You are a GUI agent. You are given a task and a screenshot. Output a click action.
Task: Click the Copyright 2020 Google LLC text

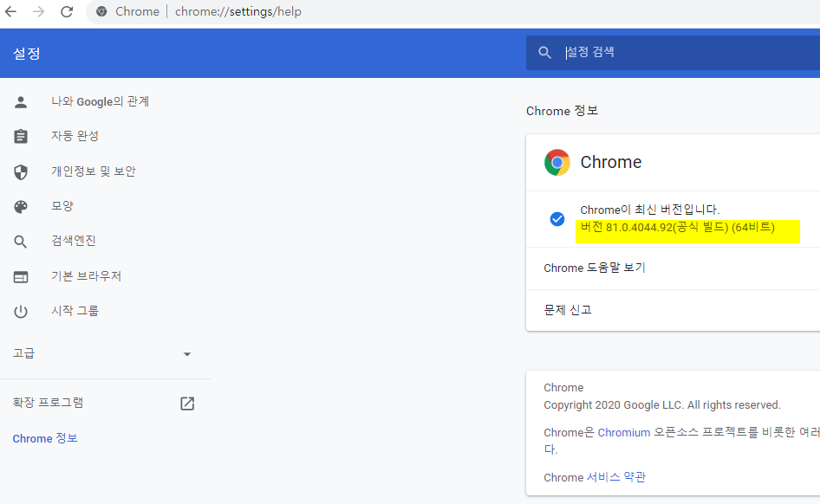(662, 405)
